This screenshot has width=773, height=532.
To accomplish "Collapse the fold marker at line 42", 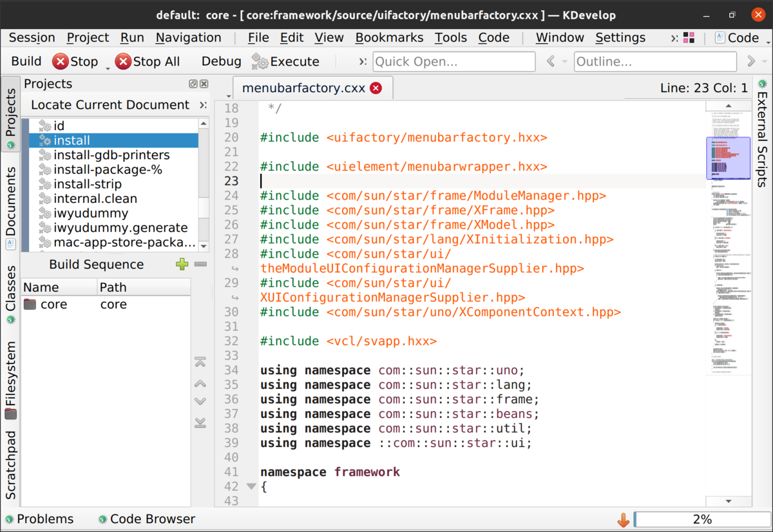I will click(x=251, y=486).
